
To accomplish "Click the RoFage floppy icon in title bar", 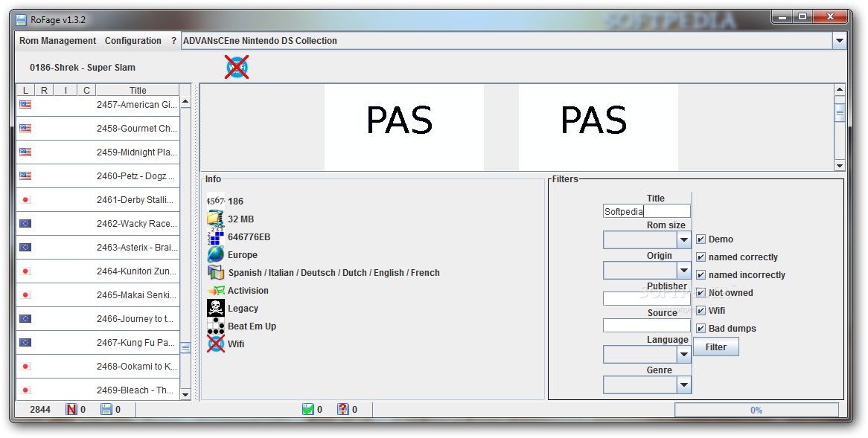I will 21,20.
